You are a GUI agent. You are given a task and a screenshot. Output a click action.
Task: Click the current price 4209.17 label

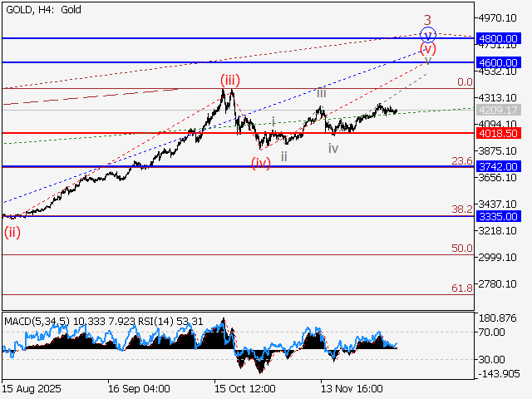[498, 110]
